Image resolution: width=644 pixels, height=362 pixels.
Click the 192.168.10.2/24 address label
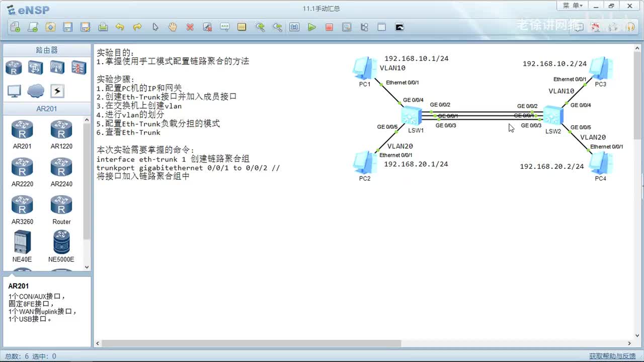(x=555, y=64)
